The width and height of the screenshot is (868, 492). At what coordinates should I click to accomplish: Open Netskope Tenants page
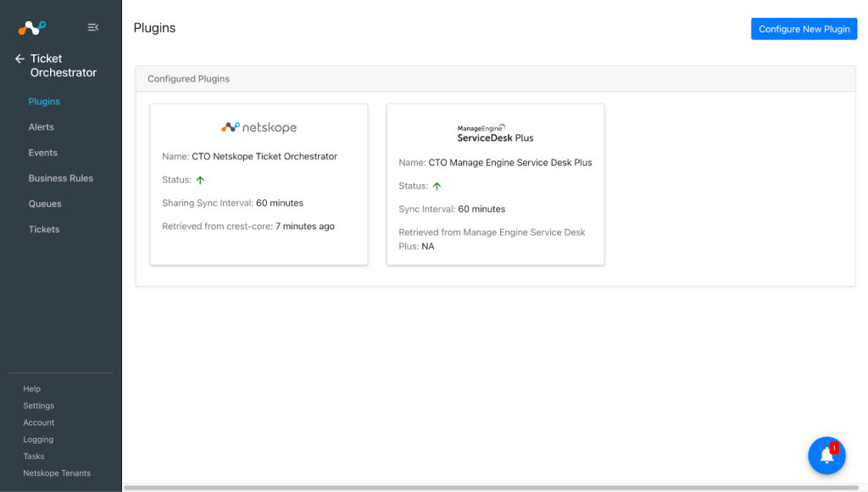click(57, 473)
